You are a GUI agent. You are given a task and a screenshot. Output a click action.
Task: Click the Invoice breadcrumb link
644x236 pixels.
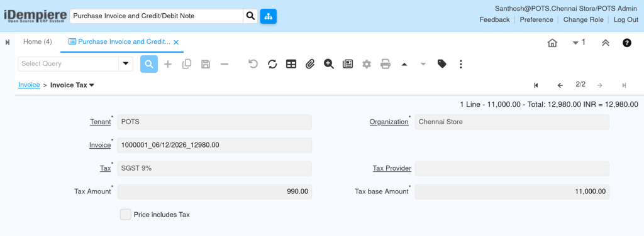point(29,85)
